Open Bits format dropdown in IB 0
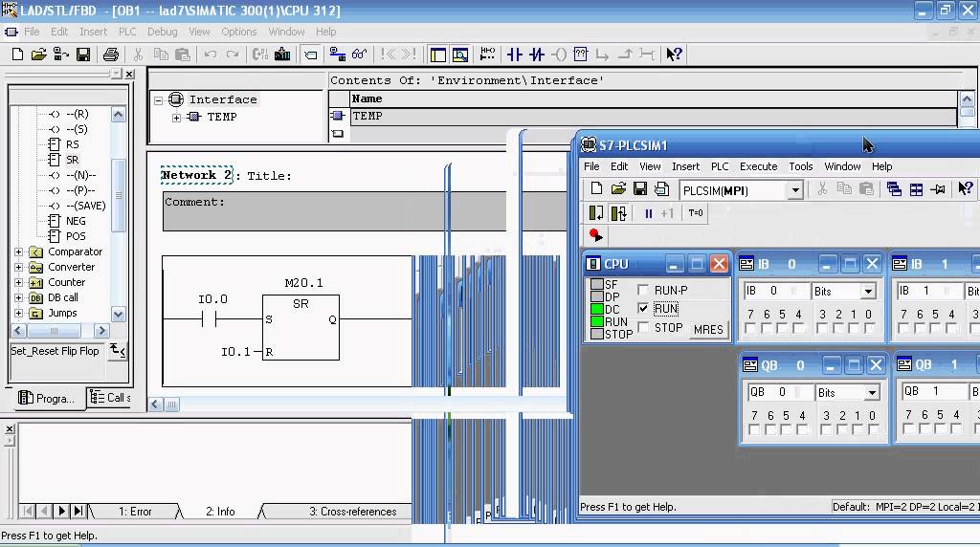Viewport: 980px width, 547px height. [x=868, y=291]
